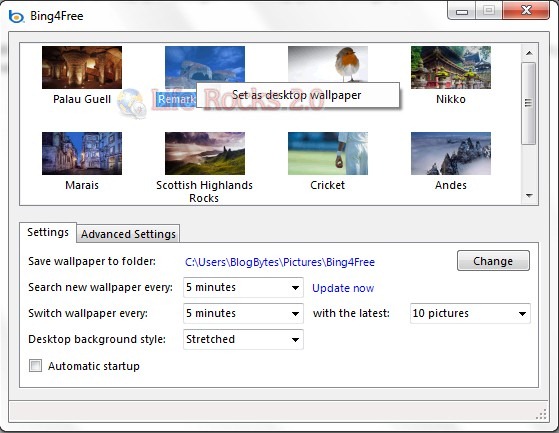Image resolution: width=559 pixels, height=433 pixels.
Task: Select the Cricket wallpaper thumbnail
Action: [x=328, y=154]
